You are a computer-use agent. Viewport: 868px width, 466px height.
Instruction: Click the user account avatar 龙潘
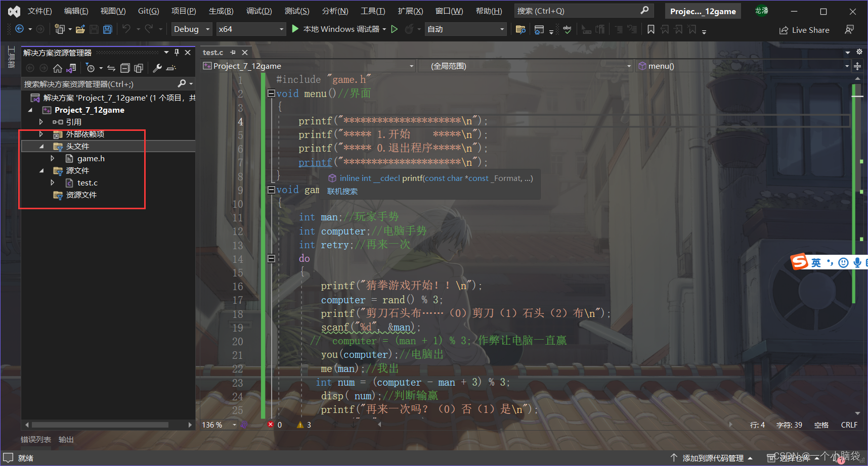[761, 11]
